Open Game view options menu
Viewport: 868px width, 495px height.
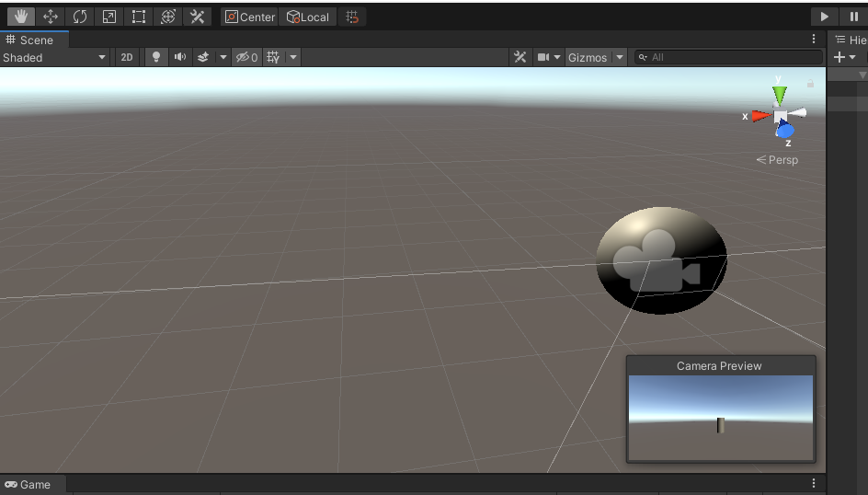pyautogui.click(x=814, y=483)
